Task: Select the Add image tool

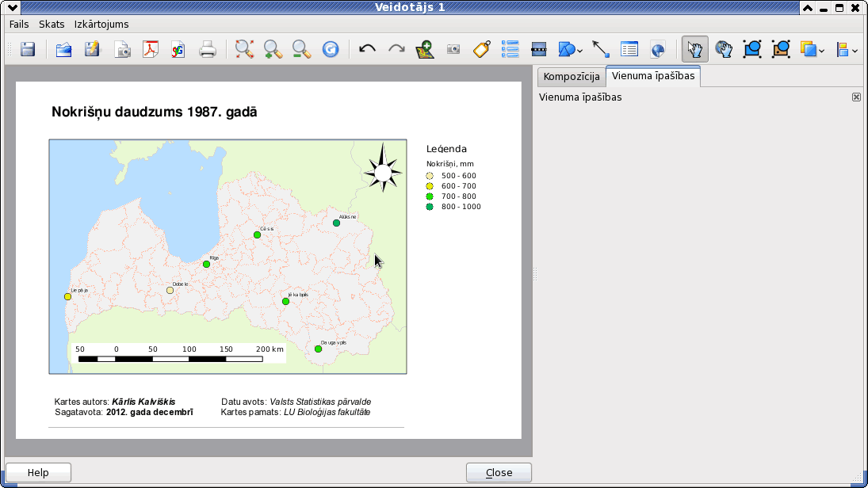Action: (453, 49)
